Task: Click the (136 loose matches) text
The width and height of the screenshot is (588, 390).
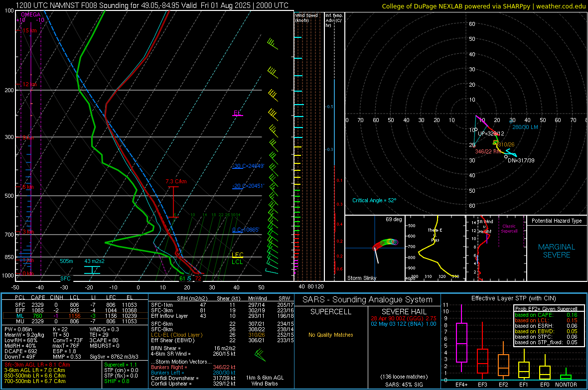Action: pos(404,377)
